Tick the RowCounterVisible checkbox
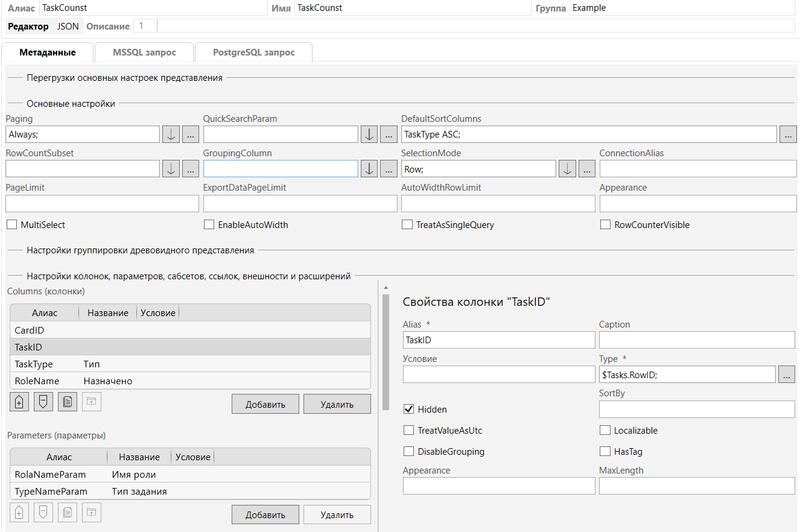800x532 pixels. click(605, 225)
